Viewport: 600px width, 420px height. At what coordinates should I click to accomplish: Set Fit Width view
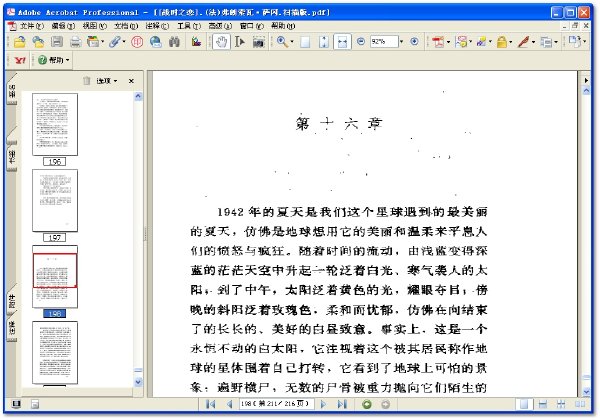pyautogui.click(x=342, y=42)
